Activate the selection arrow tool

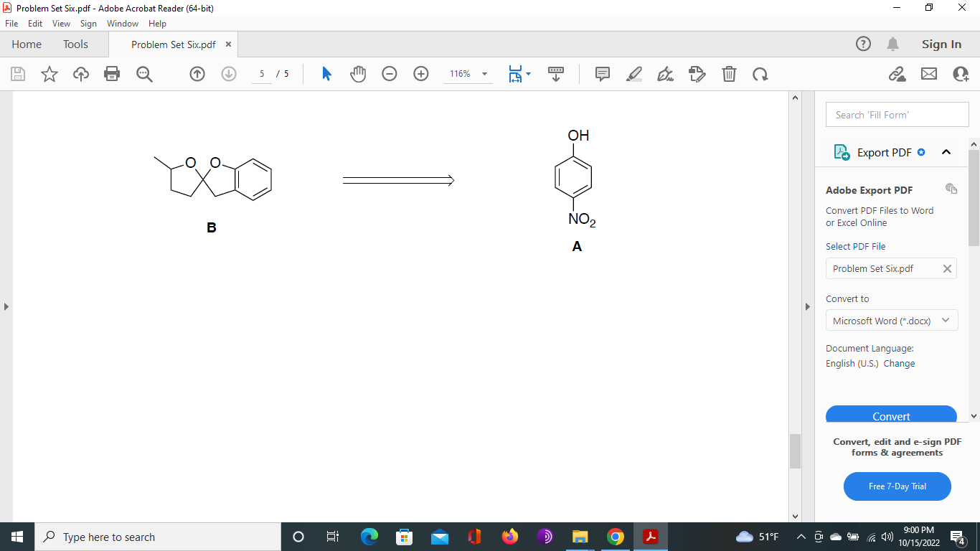tap(326, 74)
